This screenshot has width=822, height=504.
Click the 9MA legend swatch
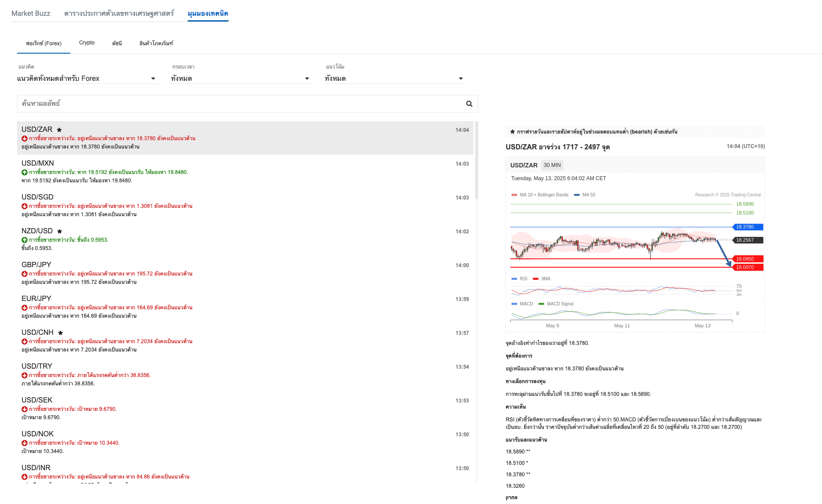(535, 279)
